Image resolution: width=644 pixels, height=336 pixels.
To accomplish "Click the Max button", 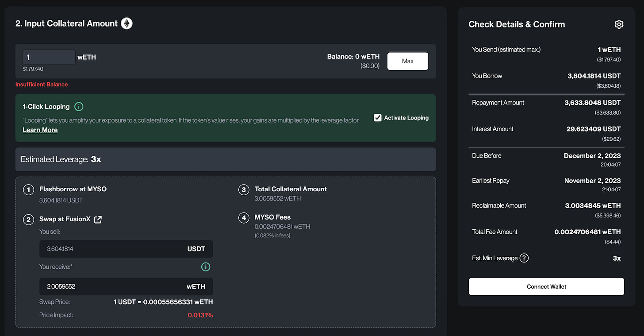I will pyautogui.click(x=408, y=61).
